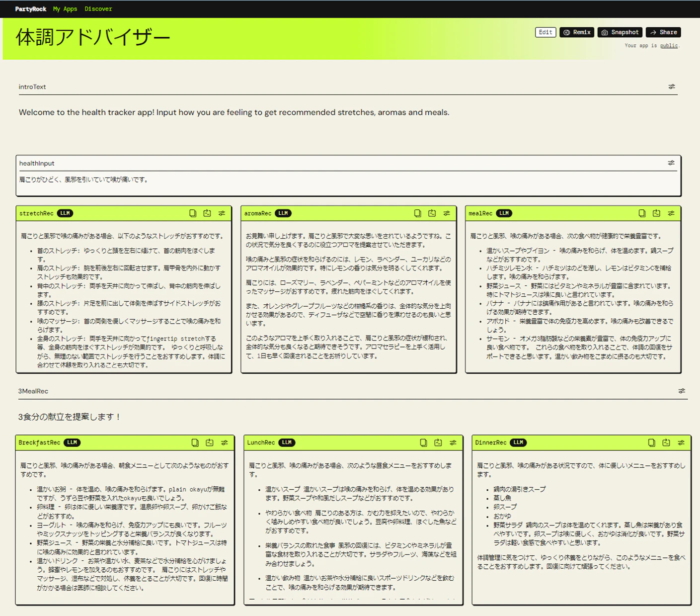Image resolution: width=700 pixels, height=616 pixels.
Task: Copy the LunchRec widget output
Action: coord(424,442)
